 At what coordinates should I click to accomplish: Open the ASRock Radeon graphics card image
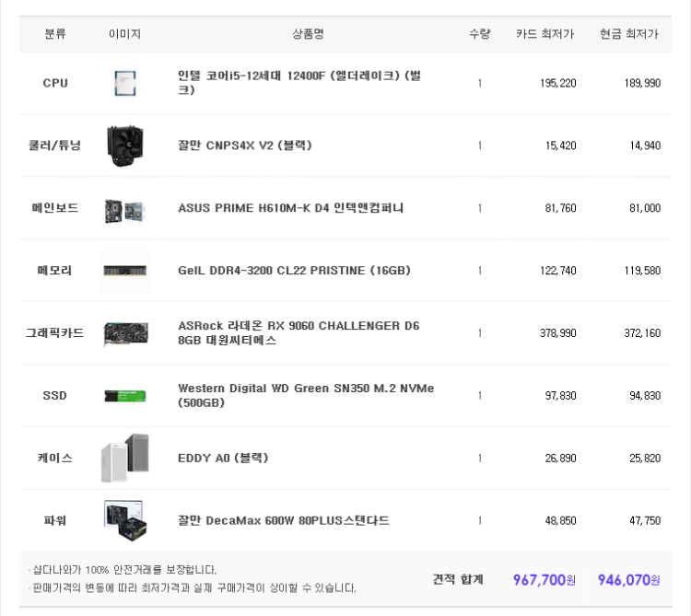[x=125, y=333]
